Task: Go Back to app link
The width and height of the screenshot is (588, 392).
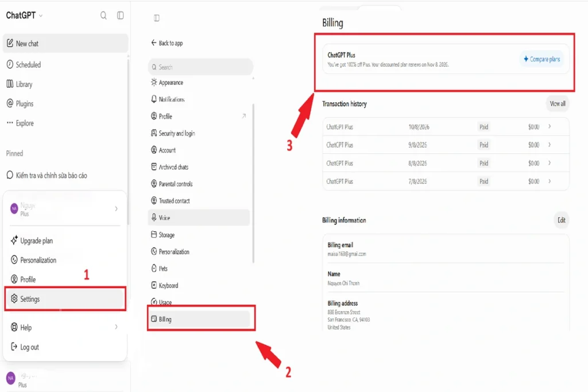Action: tap(167, 43)
